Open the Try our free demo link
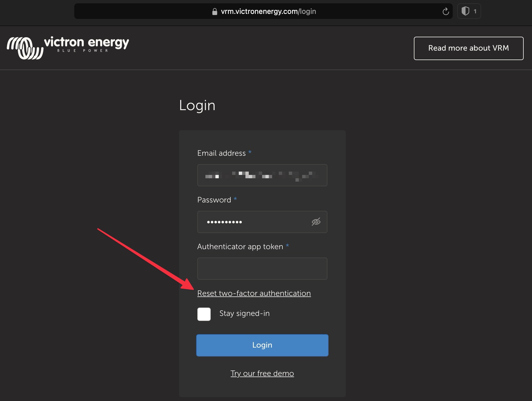Viewport: 532px width, 401px height. 262,373
